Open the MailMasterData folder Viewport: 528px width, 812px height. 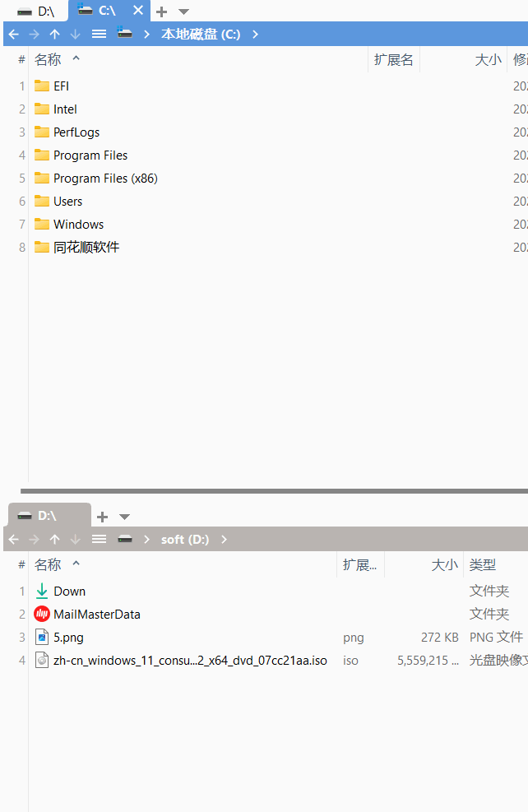[87, 615]
